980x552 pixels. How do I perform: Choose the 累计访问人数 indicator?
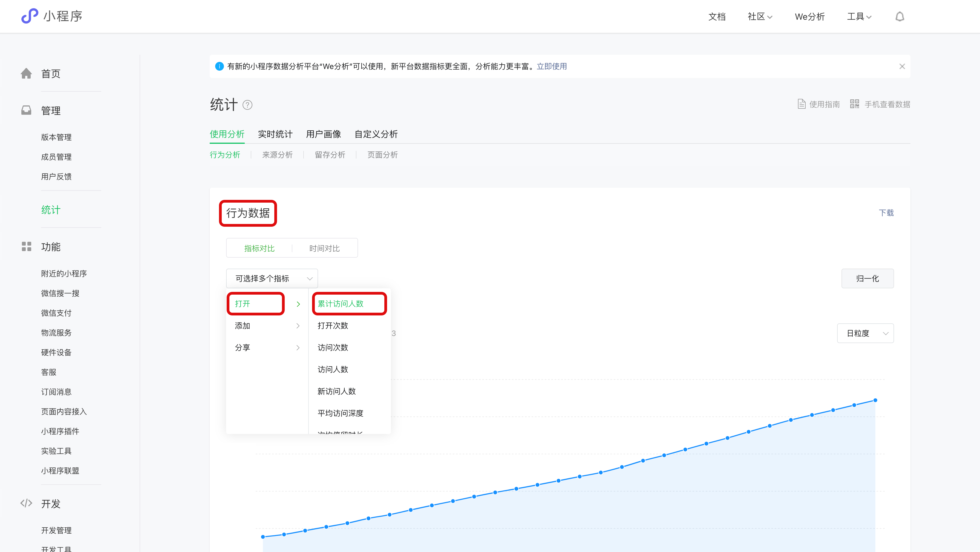coord(341,304)
